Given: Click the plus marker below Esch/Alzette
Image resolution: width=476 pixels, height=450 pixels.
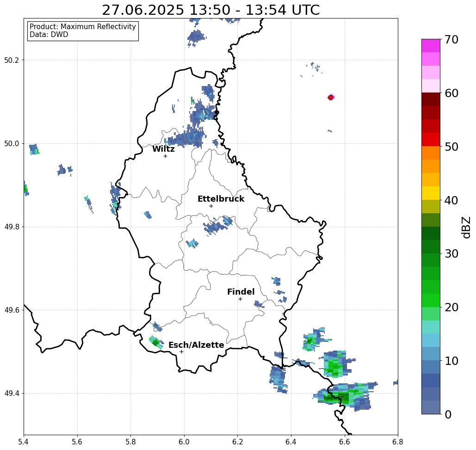Looking at the screenshot, I should pyautogui.click(x=181, y=351).
